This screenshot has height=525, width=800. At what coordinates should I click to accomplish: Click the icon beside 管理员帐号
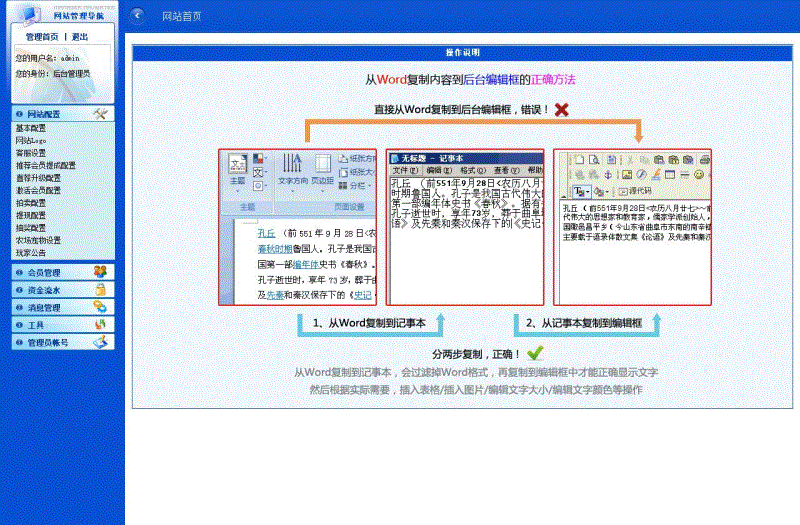[x=100, y=343]
